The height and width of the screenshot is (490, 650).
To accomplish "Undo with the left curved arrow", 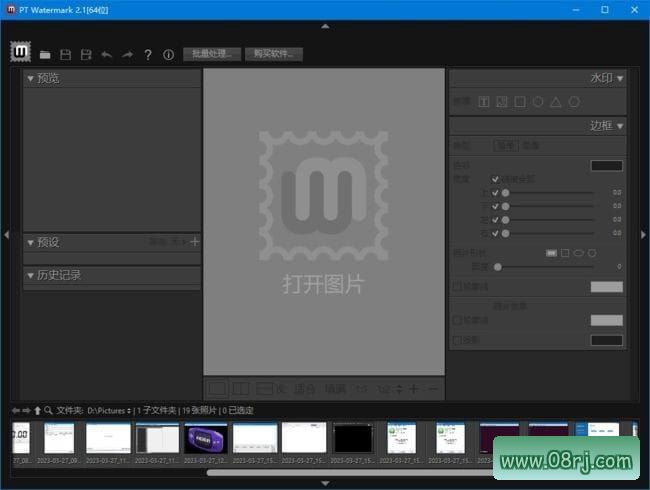I will [x=107, y=55].
